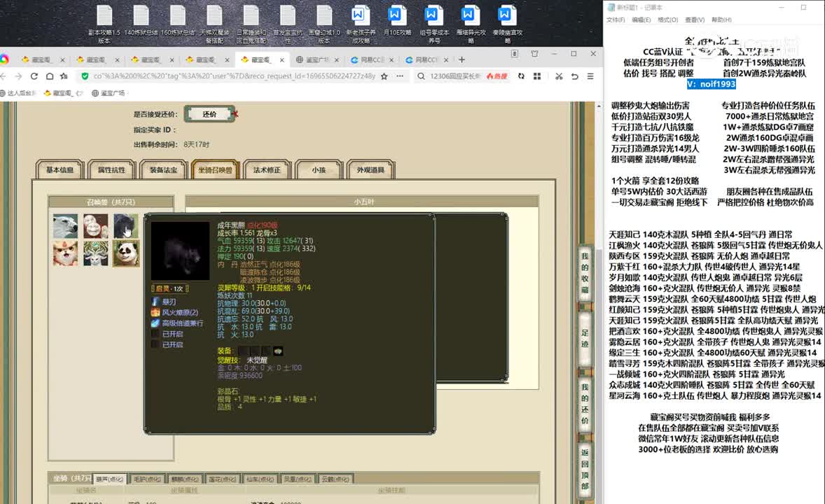Select the 莲花(点化) mount tab

tap(222, 479)
